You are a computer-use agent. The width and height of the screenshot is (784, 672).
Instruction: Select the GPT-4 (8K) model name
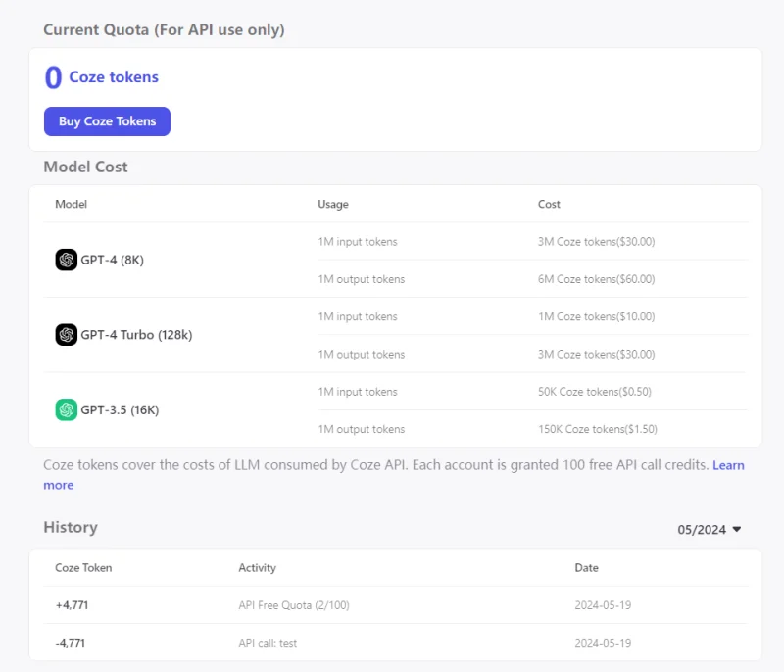[x=112, y=260]
